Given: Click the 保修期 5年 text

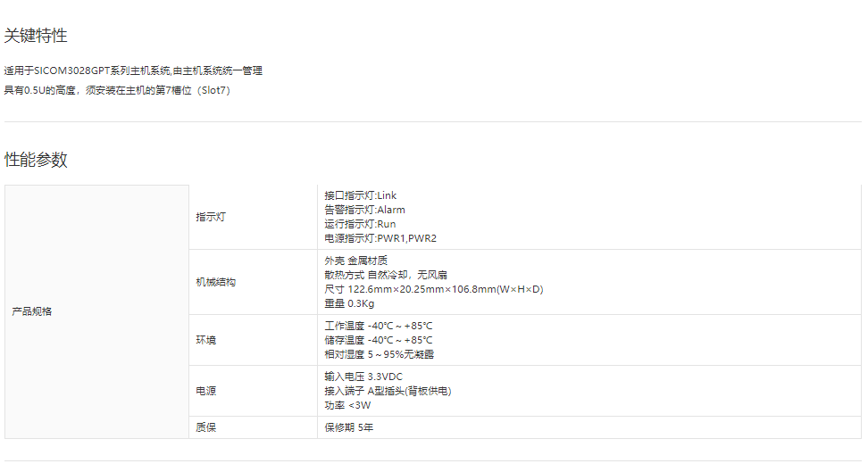Looking at the screenshot, I should [x=349, y=427].
